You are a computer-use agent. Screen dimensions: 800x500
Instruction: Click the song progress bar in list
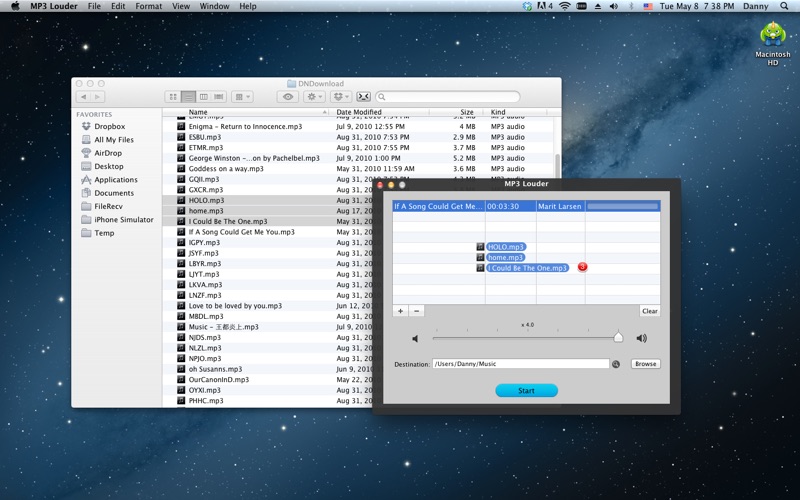click(622, 206)
